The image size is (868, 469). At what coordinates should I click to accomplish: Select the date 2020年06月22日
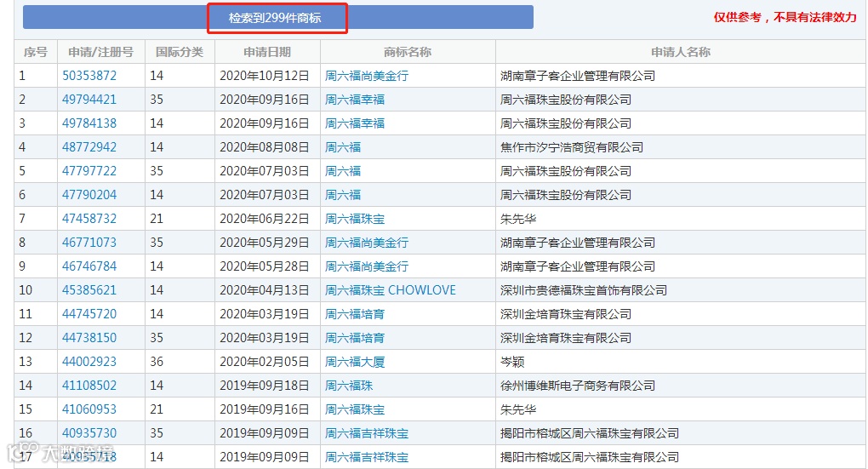point(264,218)
